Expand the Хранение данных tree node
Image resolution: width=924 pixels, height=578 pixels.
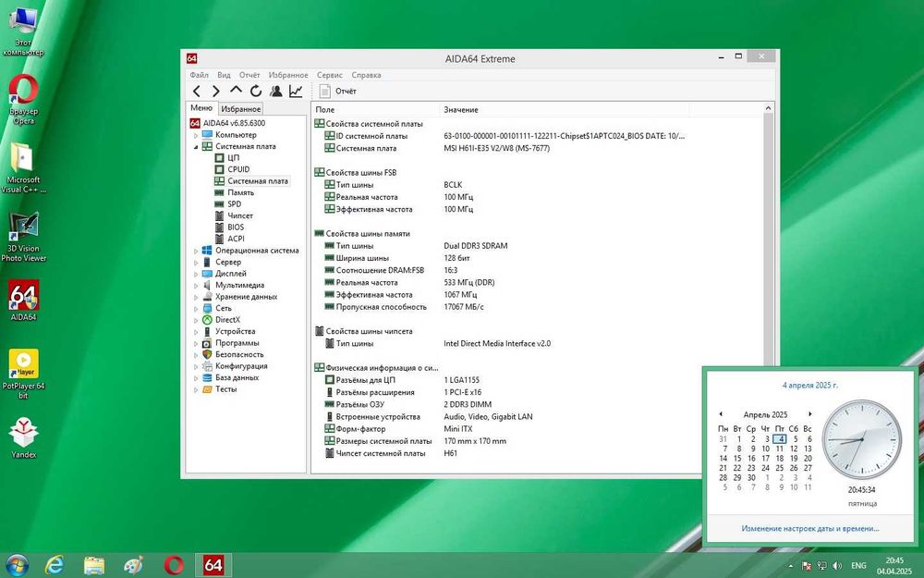195,297
